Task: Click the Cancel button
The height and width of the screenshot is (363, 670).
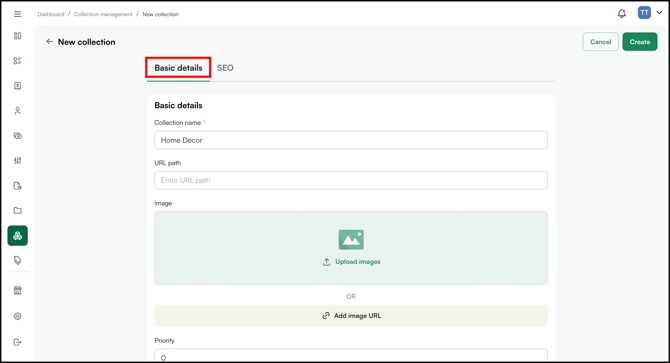Action: 600,42
